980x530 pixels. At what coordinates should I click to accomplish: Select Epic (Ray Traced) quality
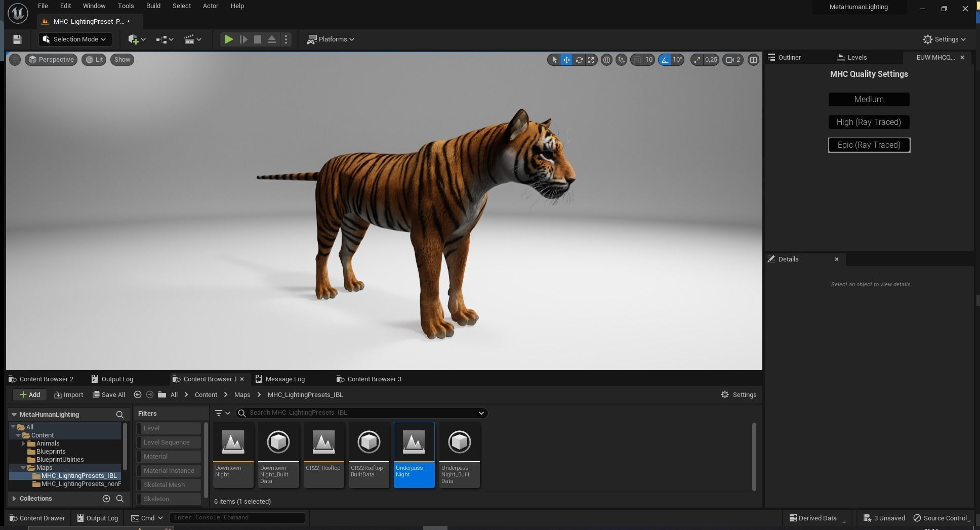coord(869,145)
